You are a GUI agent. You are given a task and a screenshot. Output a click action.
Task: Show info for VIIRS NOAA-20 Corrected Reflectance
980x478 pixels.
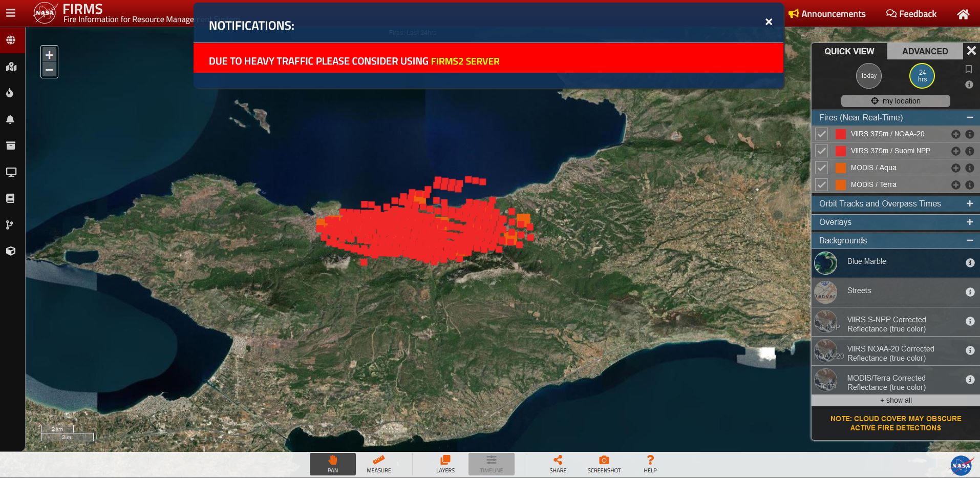pos(970,350)
